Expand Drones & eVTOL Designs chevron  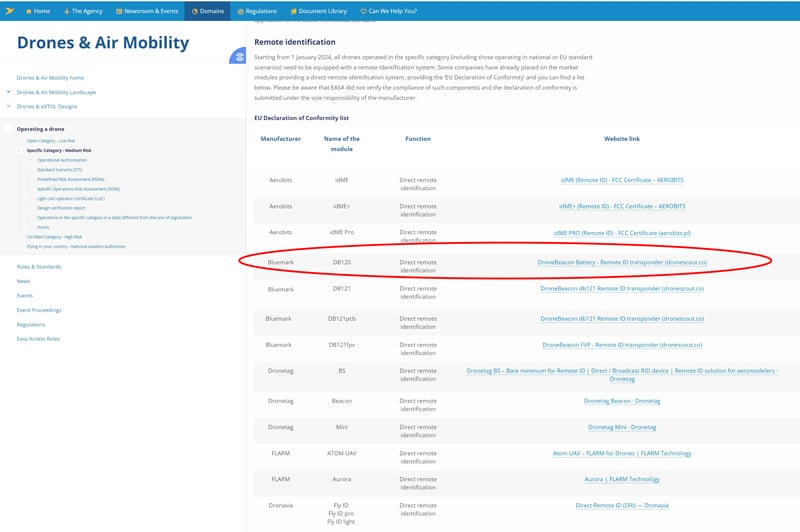pos(9,106)
